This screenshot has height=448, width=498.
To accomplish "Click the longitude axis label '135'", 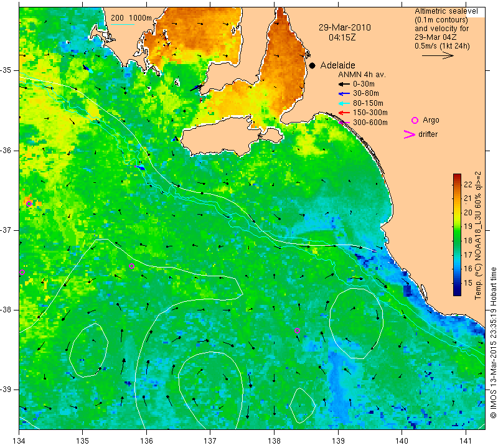I will (x=83, y=441).
